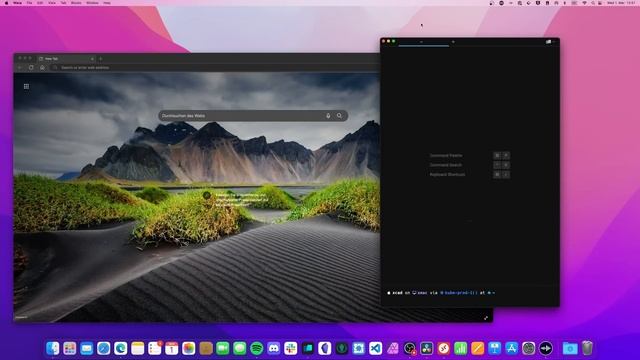Select the first terminal tab

(x=423, y=42)
